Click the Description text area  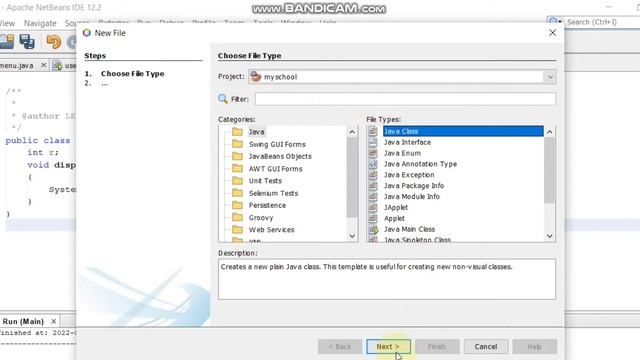click(387, 279)
